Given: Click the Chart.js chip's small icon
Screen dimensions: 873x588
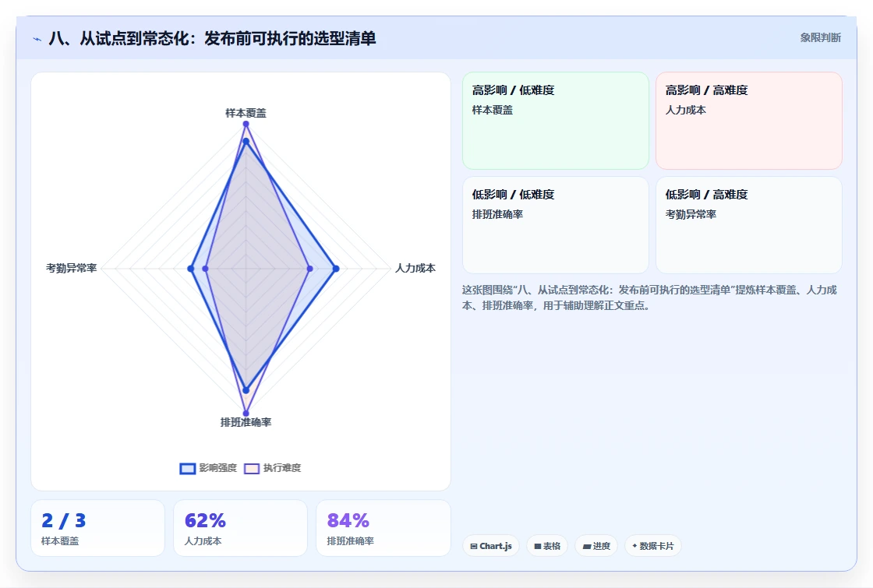Looking at the screenshot, I should coord(474,546).
